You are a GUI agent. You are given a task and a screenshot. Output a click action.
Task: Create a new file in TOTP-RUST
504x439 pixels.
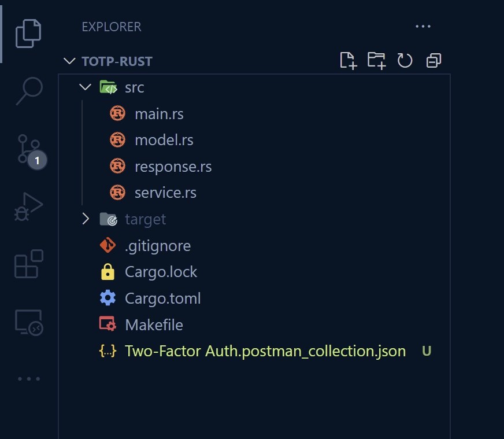coord(347,61)
